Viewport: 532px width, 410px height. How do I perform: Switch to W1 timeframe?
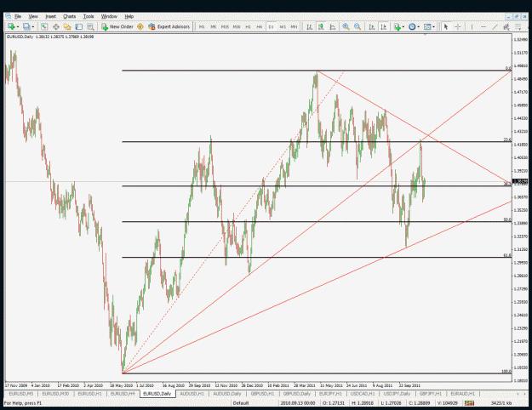click(283, 26)
